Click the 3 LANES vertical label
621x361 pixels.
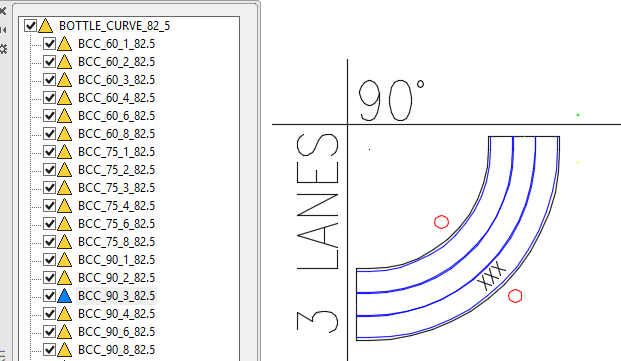318,232
